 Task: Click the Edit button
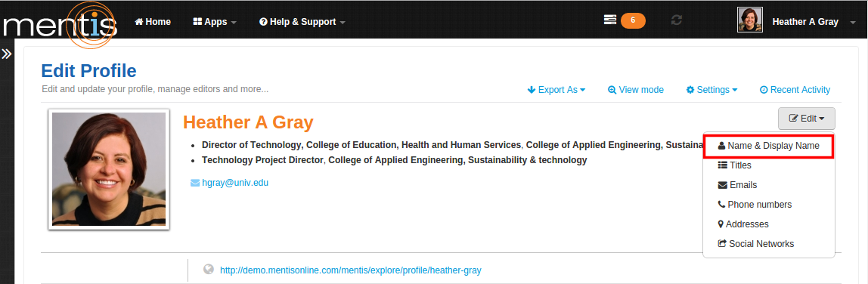point(807,119)
